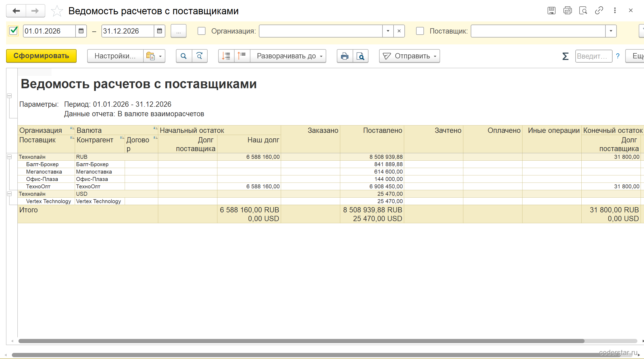Print using the top-right printer icon
Screen dimensions: 644x359
pyautogui.click(x=567, y=11)
